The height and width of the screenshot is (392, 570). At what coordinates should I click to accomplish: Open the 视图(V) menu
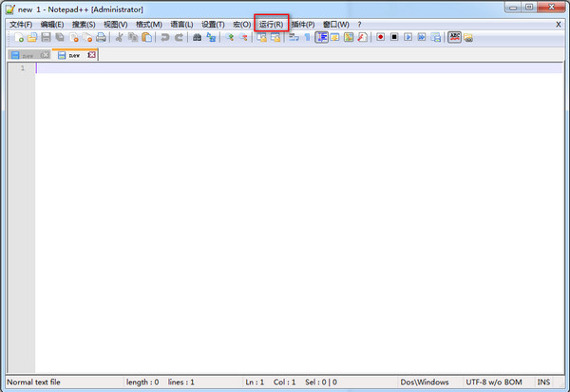pos(116,25)
